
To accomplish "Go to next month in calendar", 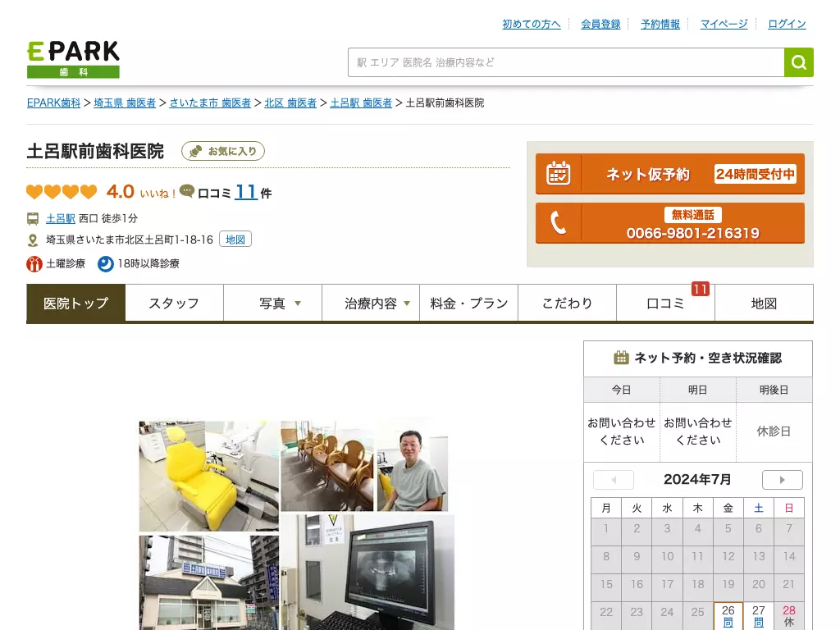I will click(x=782, y=480).
